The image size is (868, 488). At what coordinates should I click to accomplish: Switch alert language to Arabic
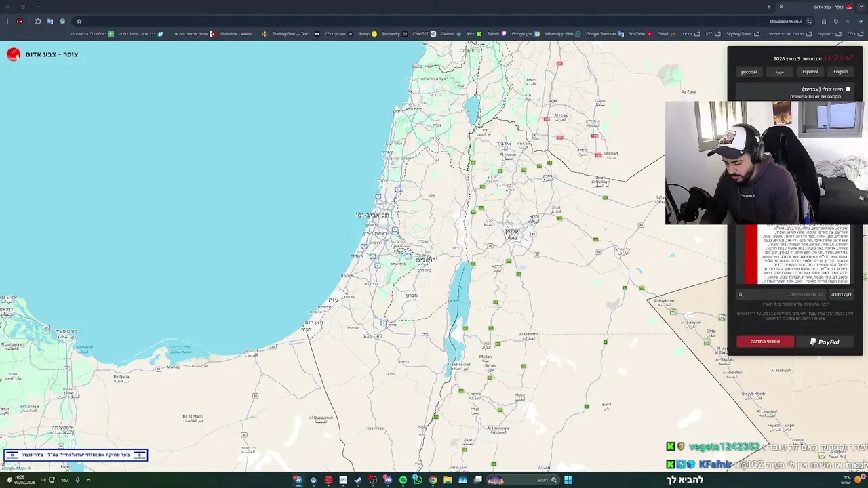point(780,72)
